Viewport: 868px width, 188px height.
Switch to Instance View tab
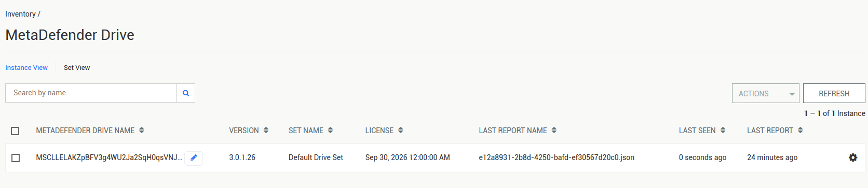coord(26,68)
